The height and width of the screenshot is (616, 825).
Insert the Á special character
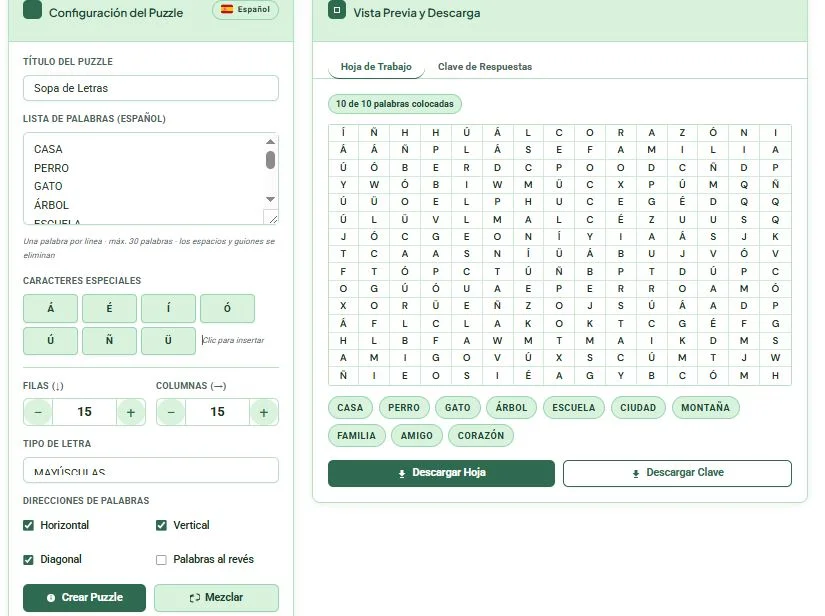(51, 308)
